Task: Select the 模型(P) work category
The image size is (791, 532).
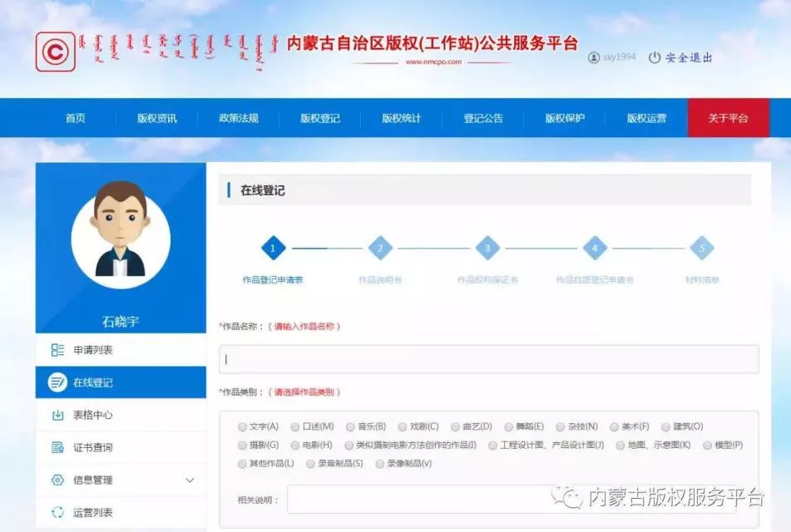Action: (x=707, y=446)
